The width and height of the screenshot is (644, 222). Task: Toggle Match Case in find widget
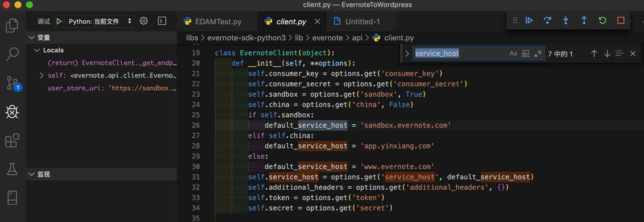coord(513,53)
